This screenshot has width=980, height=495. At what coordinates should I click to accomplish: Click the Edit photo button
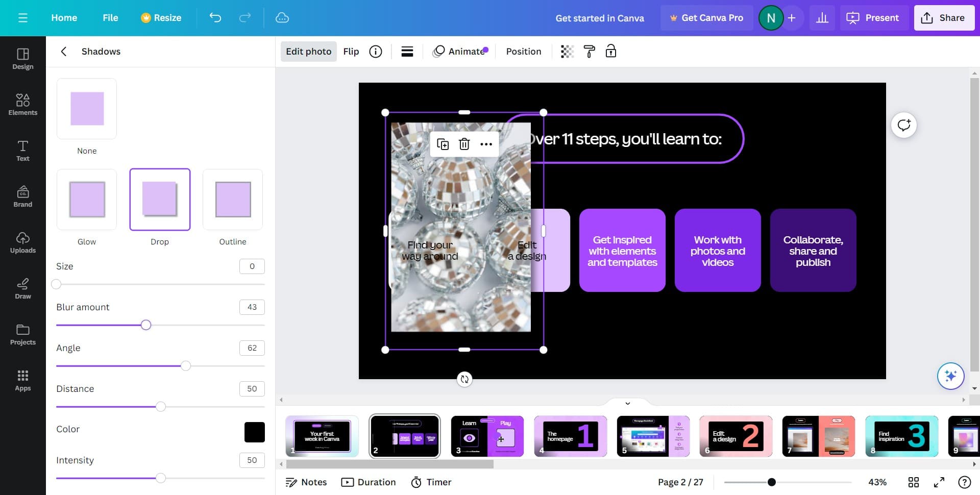308,52
